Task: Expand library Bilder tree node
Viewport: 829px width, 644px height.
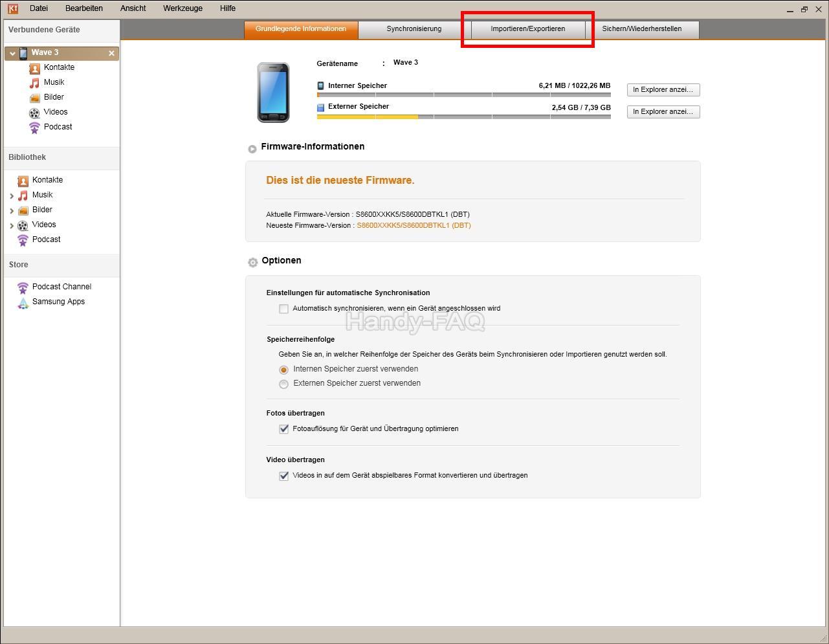Action: (x=12, y=210)
